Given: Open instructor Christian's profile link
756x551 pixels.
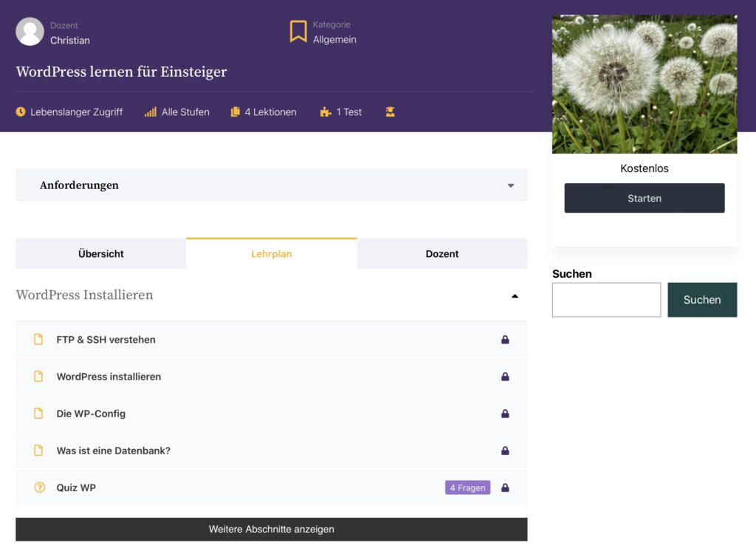Looking at the screenshot, I should (x=70, y=41).
